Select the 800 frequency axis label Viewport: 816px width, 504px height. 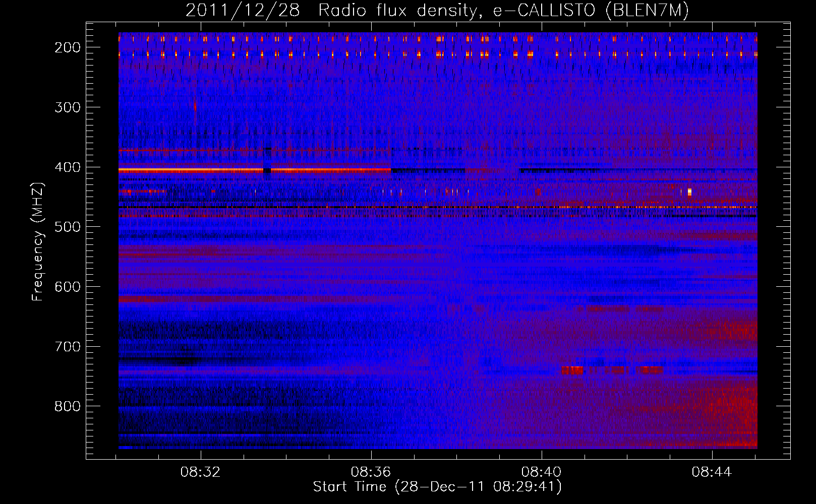pos(67,406)
